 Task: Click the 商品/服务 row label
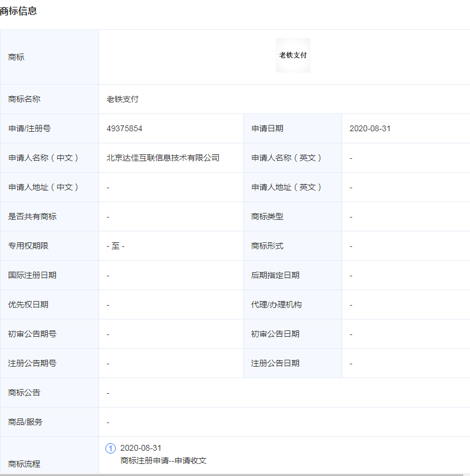point(23,421)
